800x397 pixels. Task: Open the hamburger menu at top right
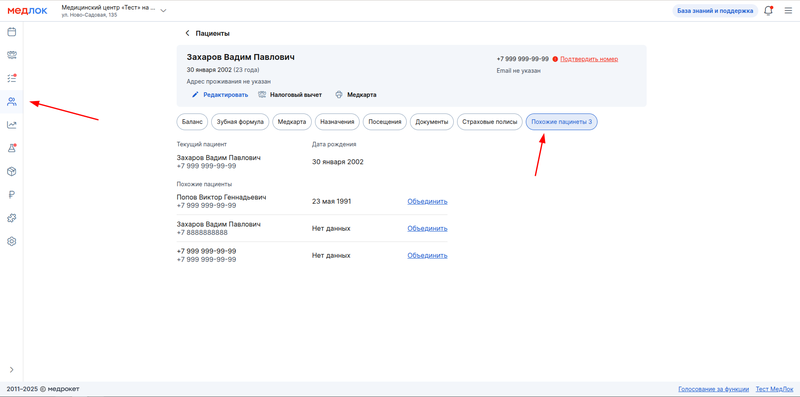(x=788, y=11)
